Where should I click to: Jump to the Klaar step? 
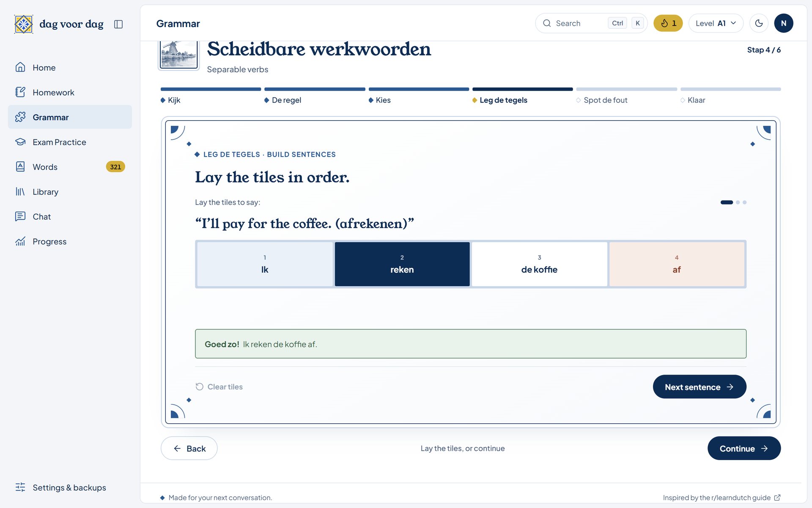pos(693,100)
